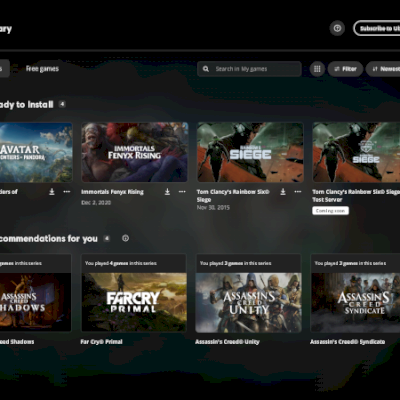Open the Assassin's Creed Unity cover
400x400 pixels.
click(x=249, y=302)
